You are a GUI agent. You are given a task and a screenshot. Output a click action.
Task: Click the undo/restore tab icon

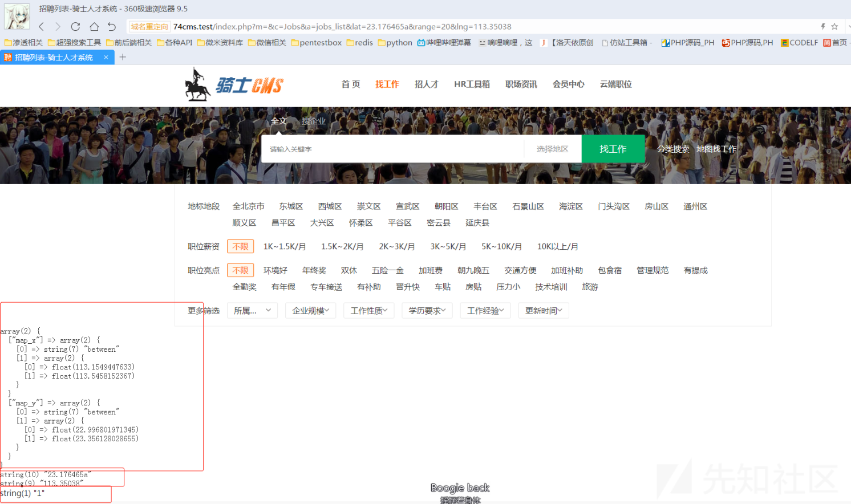coord(112,26)
